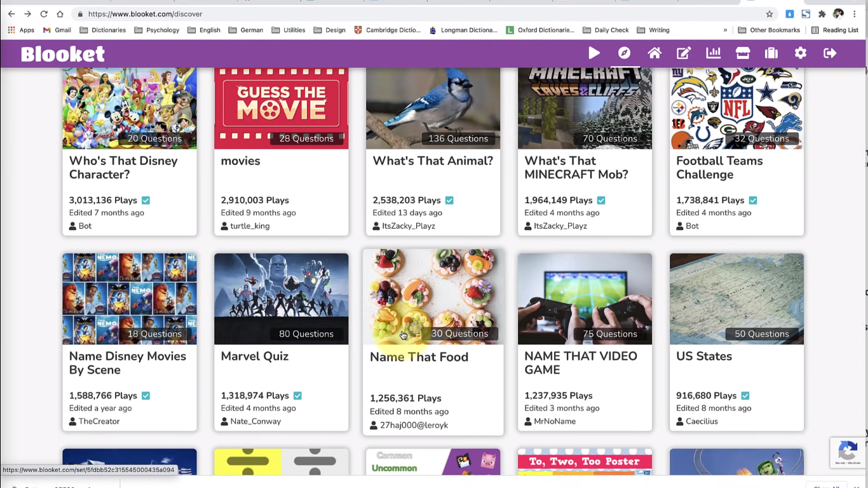The width and height of the screenshot is (868, 488).
Task: Click the reCAPTCHA badge
Action: coord(848,452)
